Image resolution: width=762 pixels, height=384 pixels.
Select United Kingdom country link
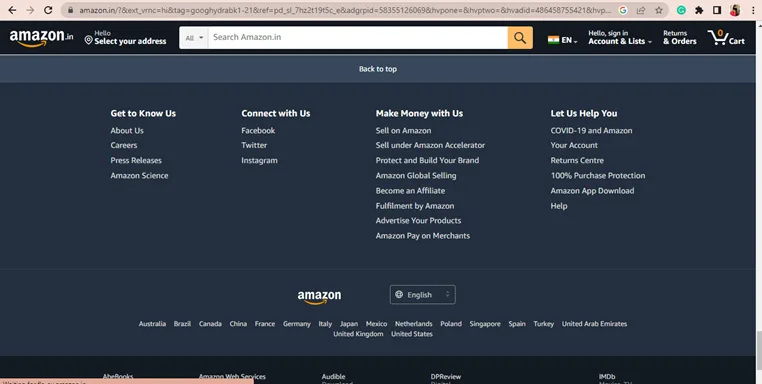(x=358, y=334)
